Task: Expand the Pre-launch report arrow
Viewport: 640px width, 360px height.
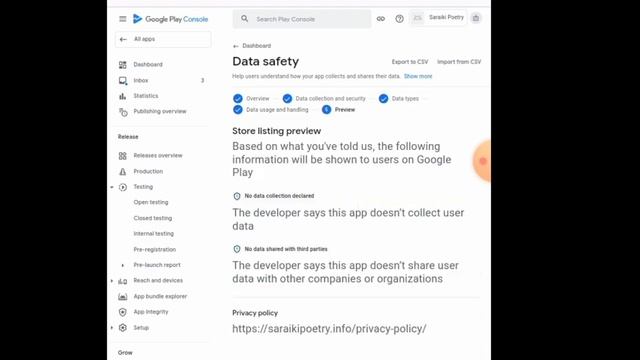Action: pos(122,265)
